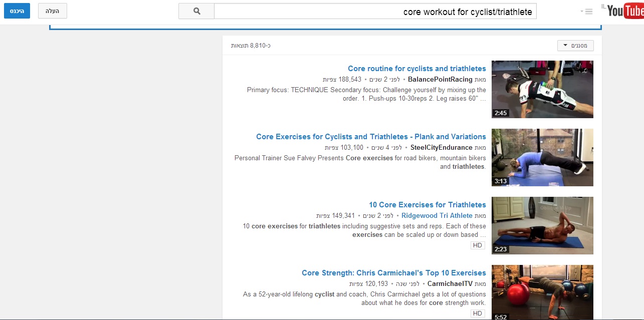Viewport: 644px width, 320px height.
Task: Visit the Ridgewood Tri Athlete channel
Action: pyautogui.click(x=437, y=215)
